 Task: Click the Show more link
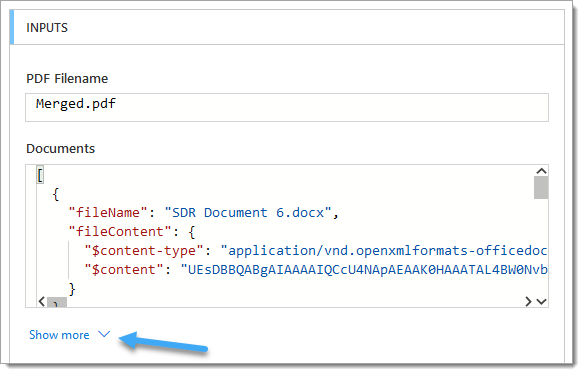click(x=59, y=335)
